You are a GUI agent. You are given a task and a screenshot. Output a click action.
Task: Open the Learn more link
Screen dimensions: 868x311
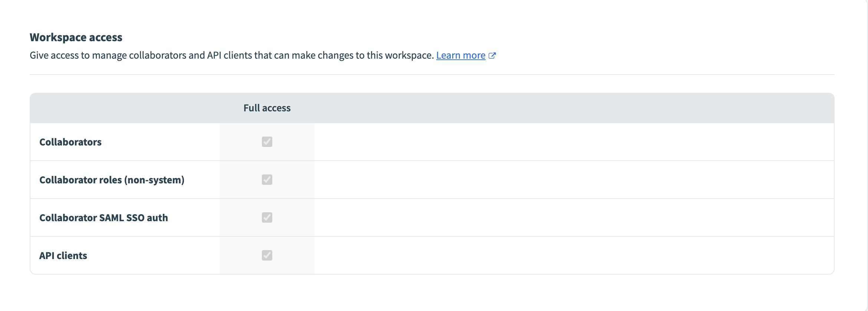click(x=460, y=55)
